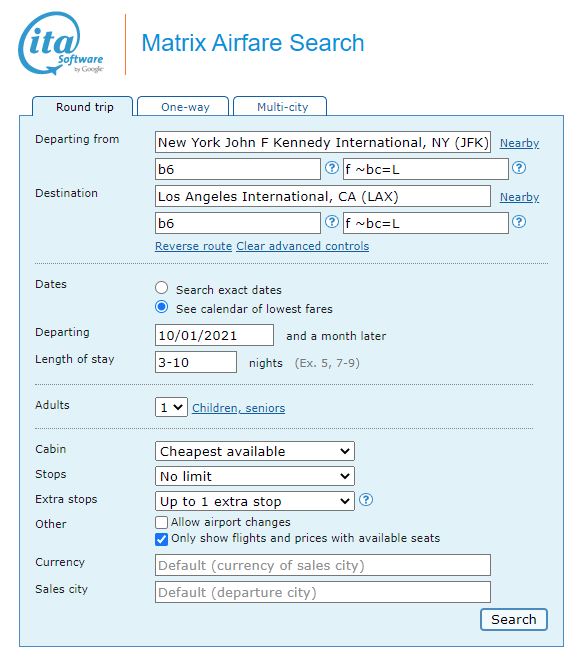Switch to the Multi-city tab
This screenshot has width=579, height=668.
pos(280,107)
